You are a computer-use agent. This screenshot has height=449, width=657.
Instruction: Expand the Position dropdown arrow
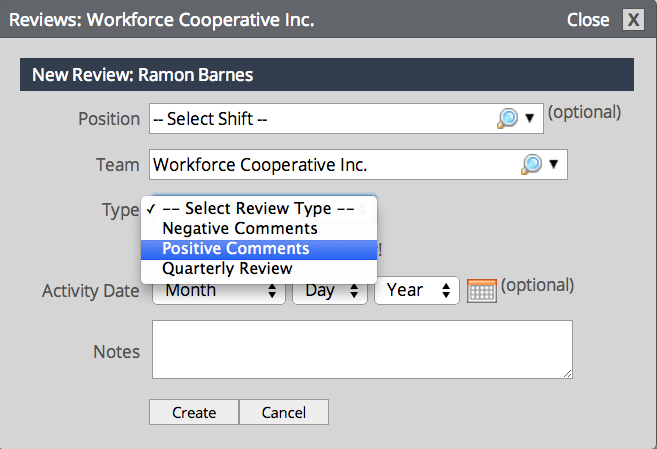click(530, 119)
